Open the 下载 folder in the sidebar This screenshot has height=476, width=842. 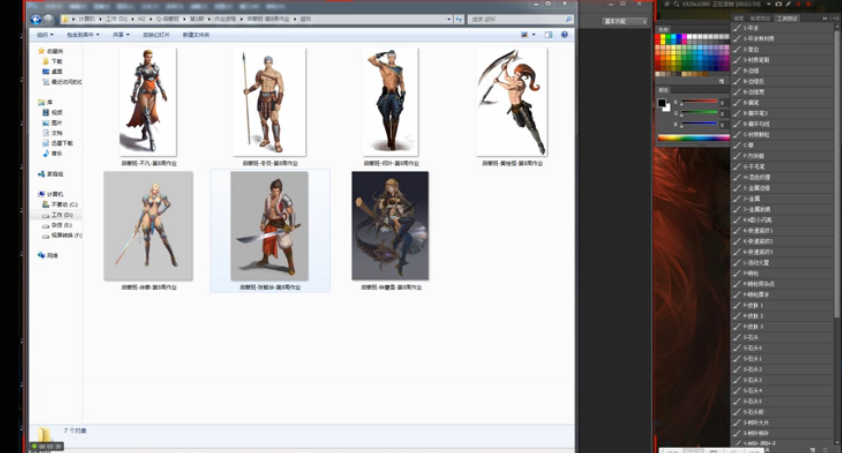pyautogui.click(x=53, y=61)
